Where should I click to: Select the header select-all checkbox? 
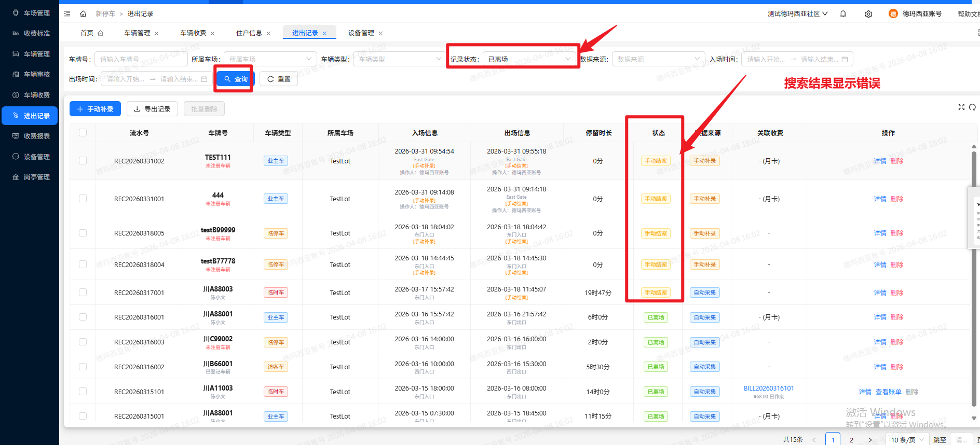83,133
